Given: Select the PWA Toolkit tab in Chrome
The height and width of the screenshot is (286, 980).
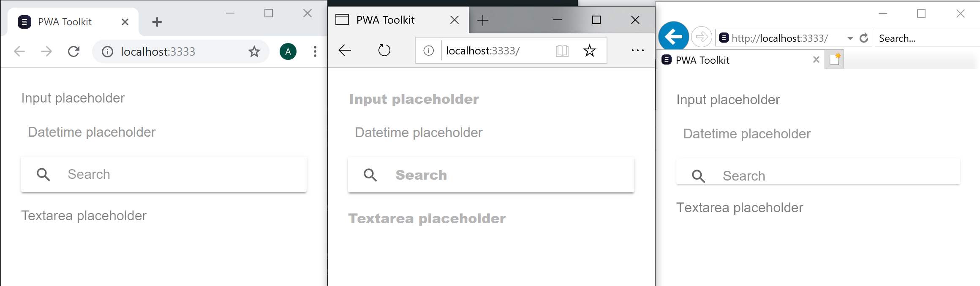Looking at the screenshot, I should pos(73,22).
